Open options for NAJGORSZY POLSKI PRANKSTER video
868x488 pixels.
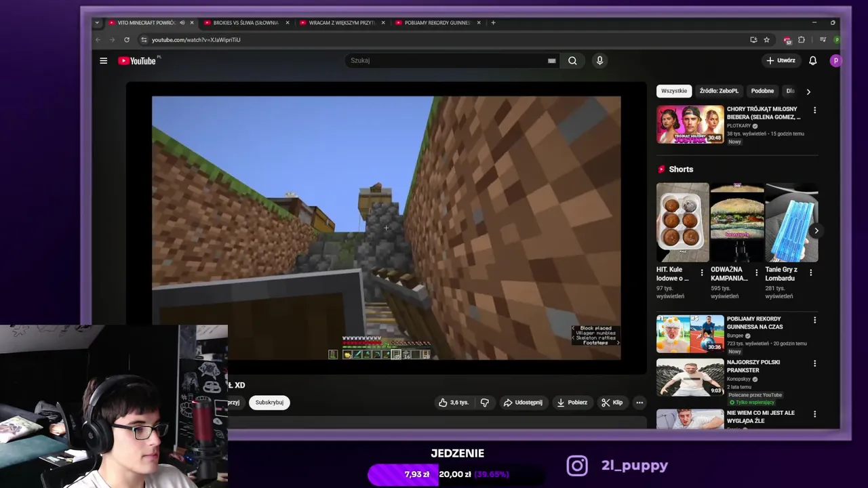814,363
